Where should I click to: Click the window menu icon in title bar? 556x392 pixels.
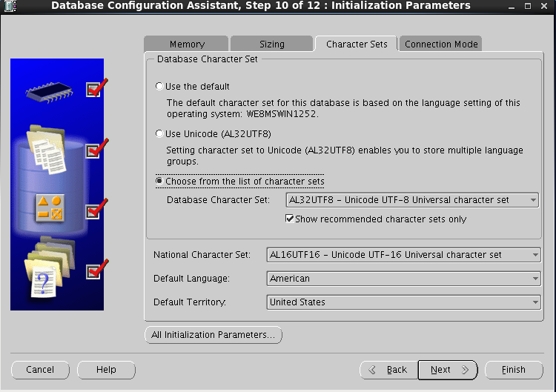(8, 6)
